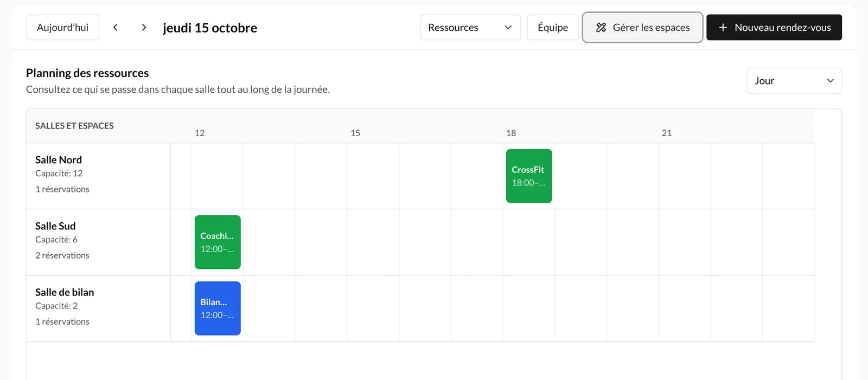This screenshot has height=380, width=868.
Task: Click Capacité: 2 under Salle de bilan
Action: click(56, 306)
